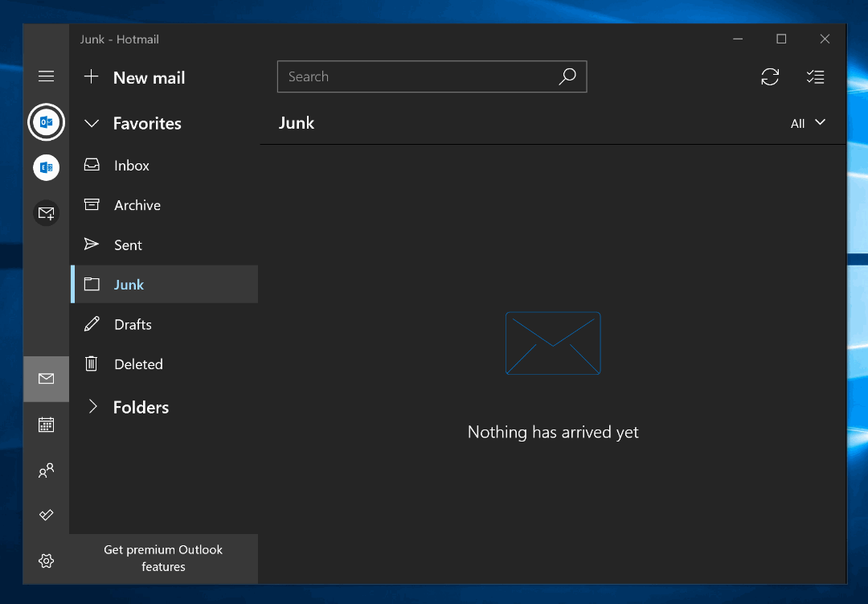868x604 pixels.
Task: Click the add account envelope icon
Action: [x=46, y=213]
